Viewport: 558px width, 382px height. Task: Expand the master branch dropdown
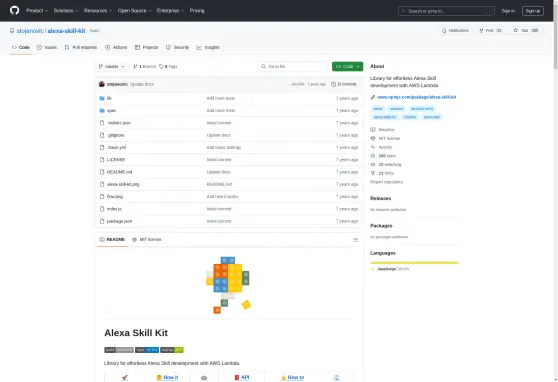tap(112, 67)
